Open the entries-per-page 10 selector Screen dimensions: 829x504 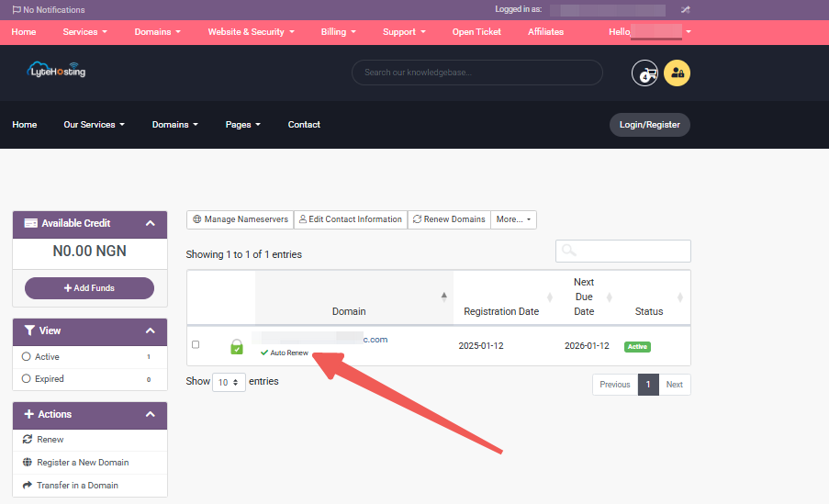coord(229,382)
